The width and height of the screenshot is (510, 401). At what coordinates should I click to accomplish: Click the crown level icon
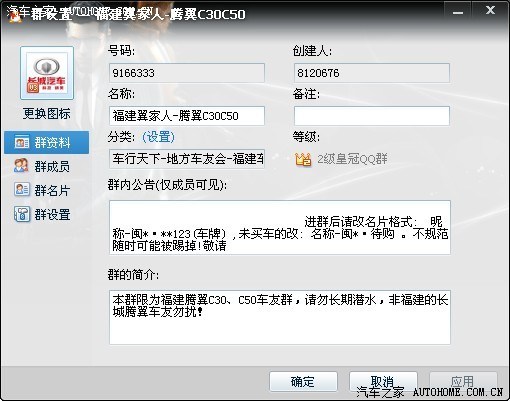tap(303, 159)
